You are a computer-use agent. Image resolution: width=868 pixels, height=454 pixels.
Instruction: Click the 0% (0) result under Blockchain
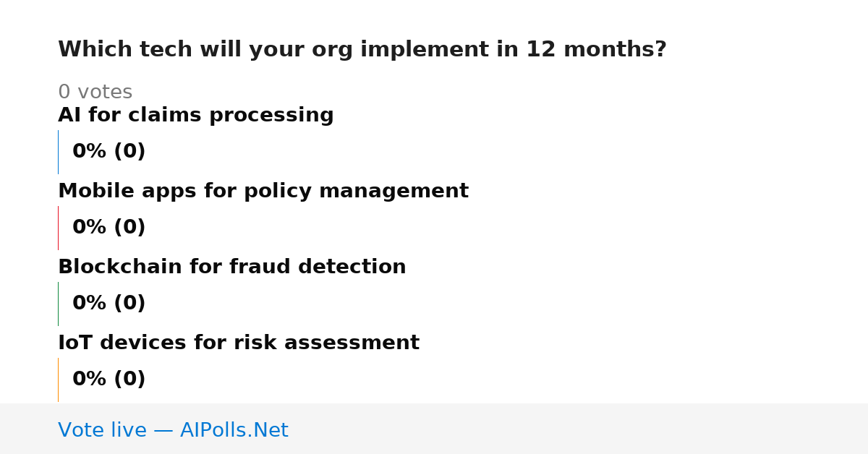pos(109,304)
